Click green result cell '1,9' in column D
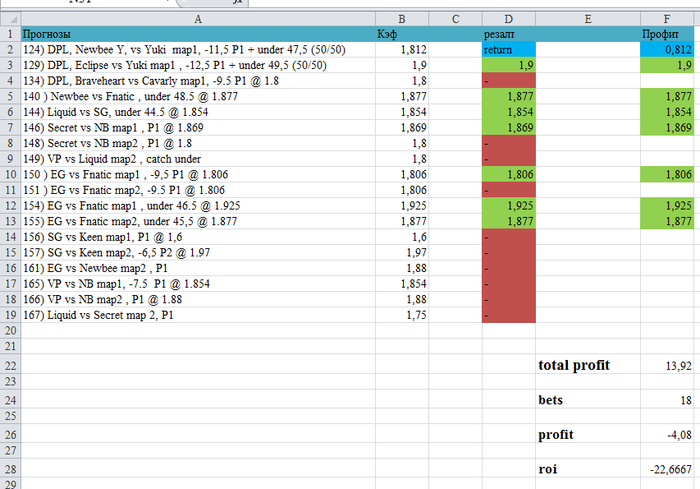The image size is (700, 489). tap(508, 65)
